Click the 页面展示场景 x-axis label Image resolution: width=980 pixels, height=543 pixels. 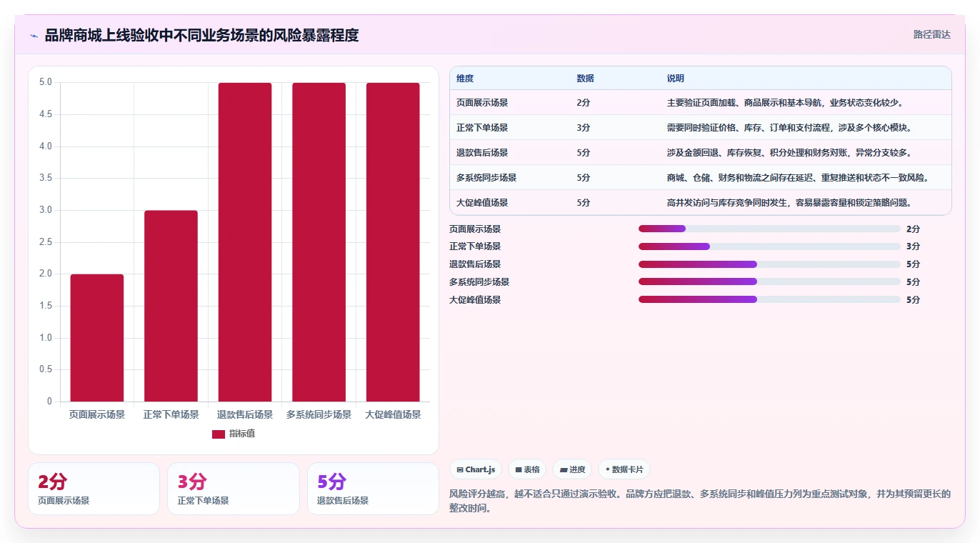tap(97, 414)
